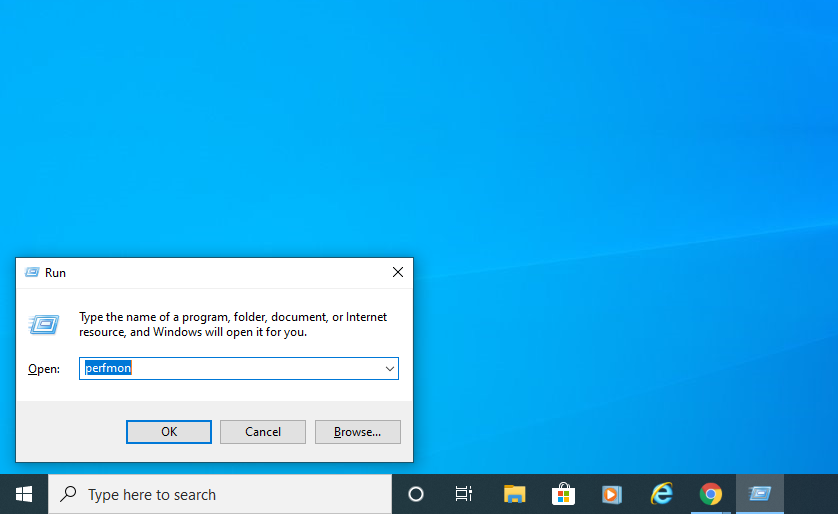Open Google Chrome from the taskbar
838x514 pixels.
point(710,494)
